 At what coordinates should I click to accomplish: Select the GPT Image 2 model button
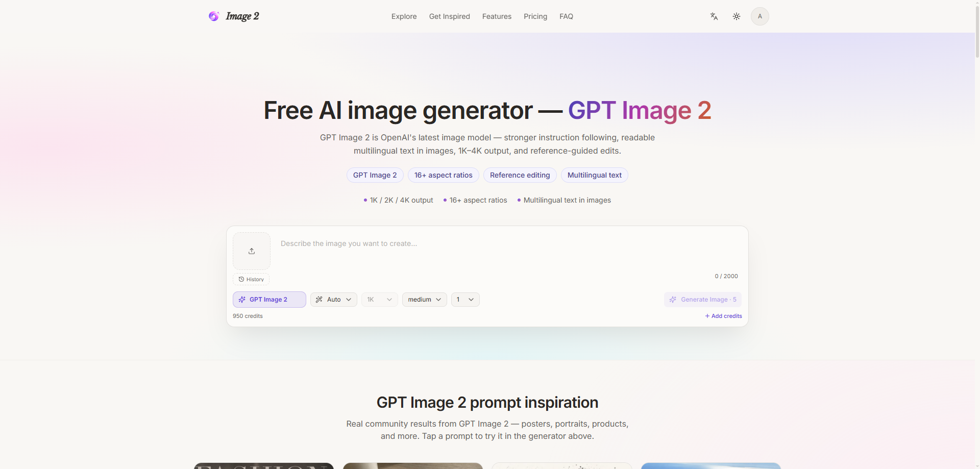click(269, 300)
